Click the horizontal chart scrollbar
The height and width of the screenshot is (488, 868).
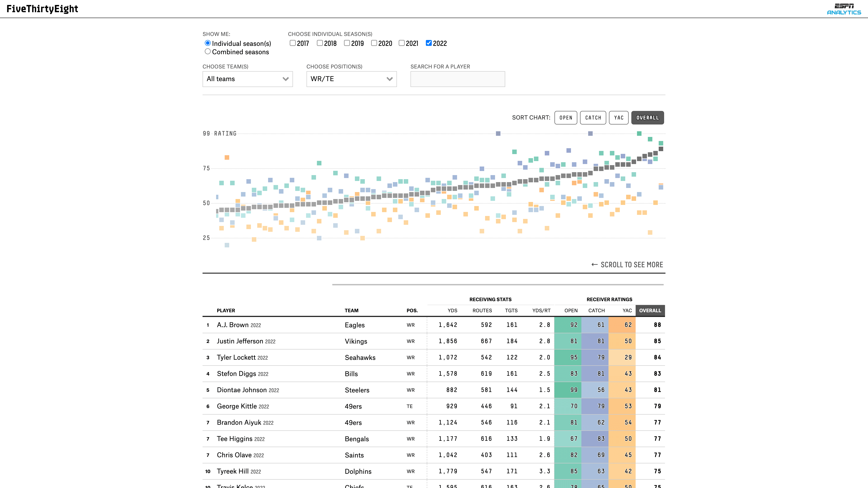pyautogui.click(x=498, y=285)
